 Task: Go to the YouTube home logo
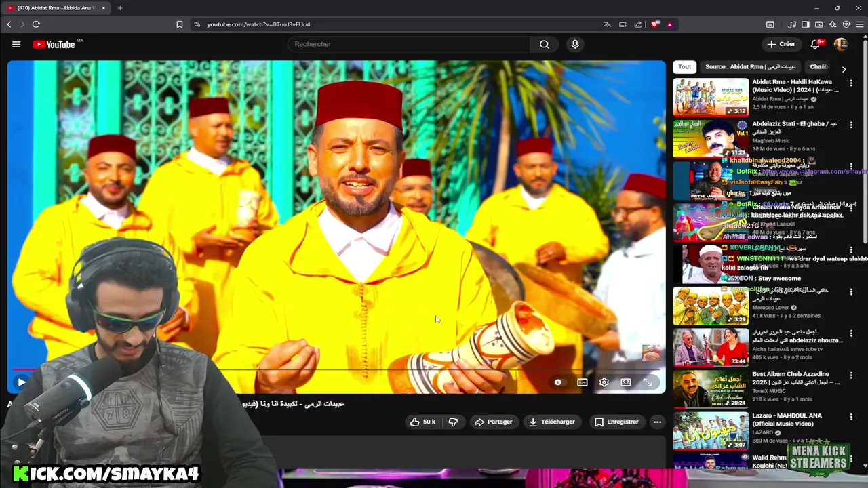click(x=54, y=44)
